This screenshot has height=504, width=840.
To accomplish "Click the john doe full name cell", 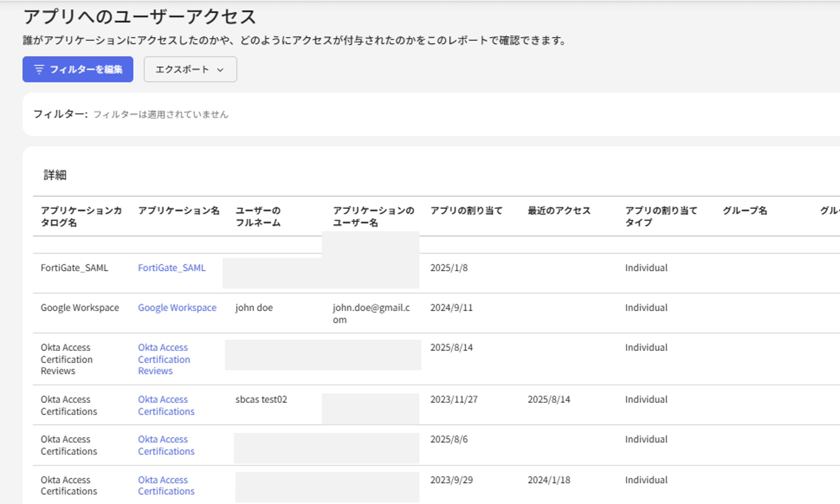I will pos(254,308).
